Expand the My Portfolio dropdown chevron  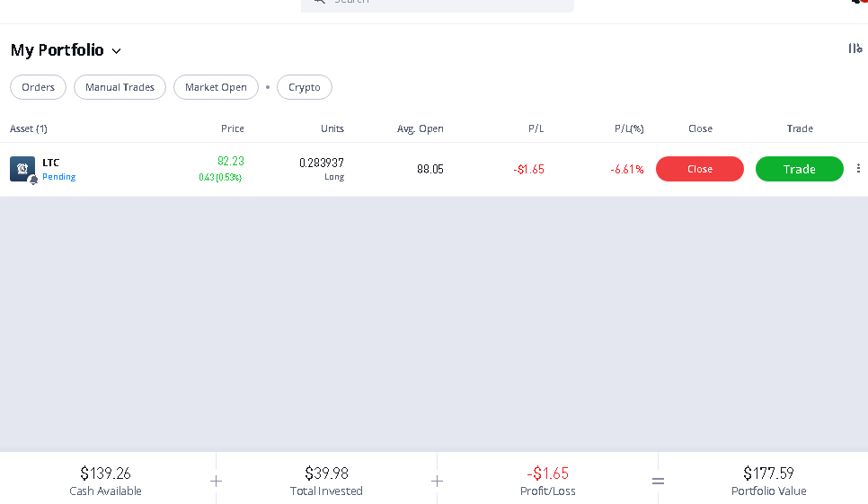tap(116, 51)
